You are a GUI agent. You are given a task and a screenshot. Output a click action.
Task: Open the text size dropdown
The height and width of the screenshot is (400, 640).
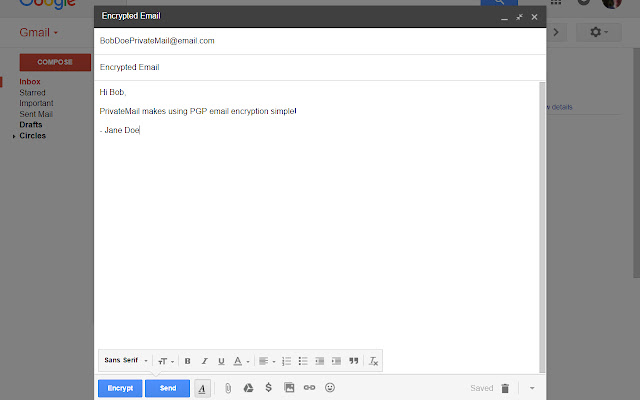(166, 361)
